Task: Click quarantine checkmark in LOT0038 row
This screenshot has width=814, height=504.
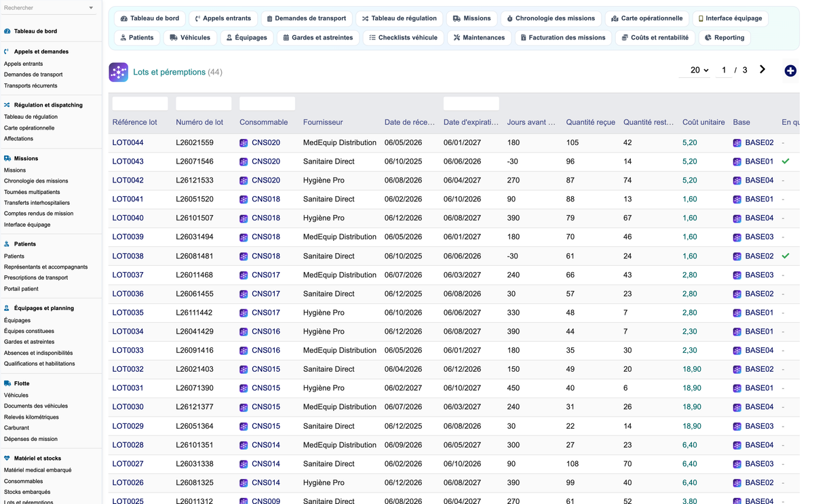Action: (x=786, y=256)
